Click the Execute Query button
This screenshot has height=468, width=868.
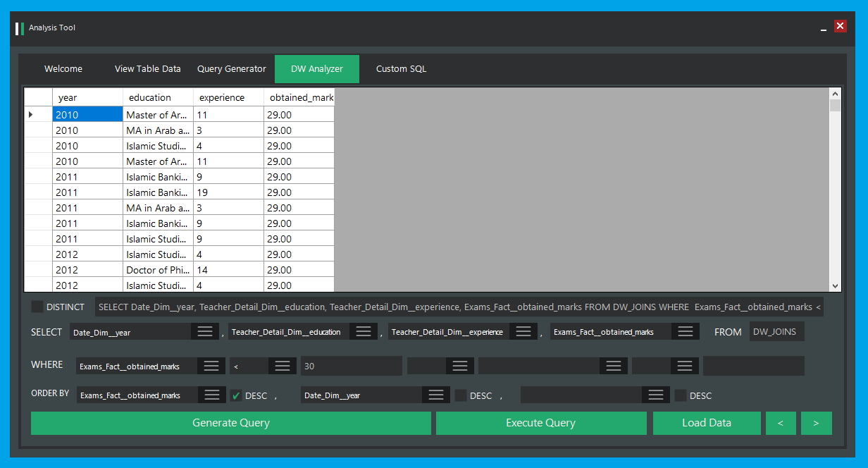541,423
